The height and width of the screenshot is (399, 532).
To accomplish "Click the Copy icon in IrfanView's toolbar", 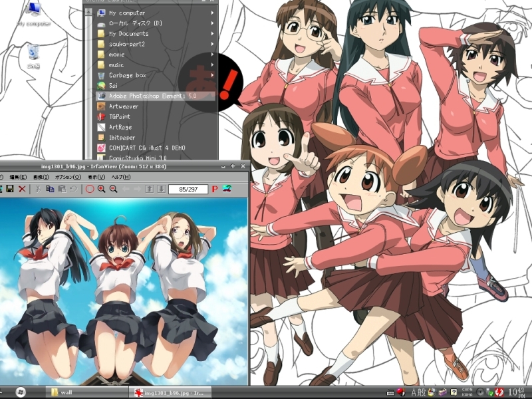I will [x=50, y=189].
